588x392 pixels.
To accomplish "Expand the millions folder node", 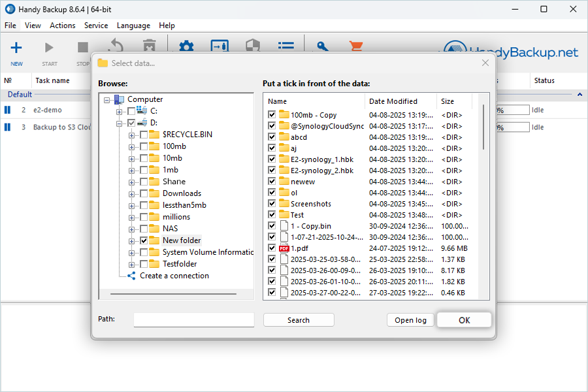I will pos(131,218).
